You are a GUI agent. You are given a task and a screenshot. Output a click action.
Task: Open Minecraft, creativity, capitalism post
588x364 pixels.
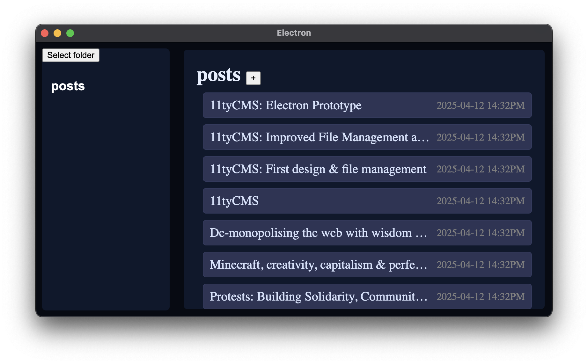[x=367, y=265]
